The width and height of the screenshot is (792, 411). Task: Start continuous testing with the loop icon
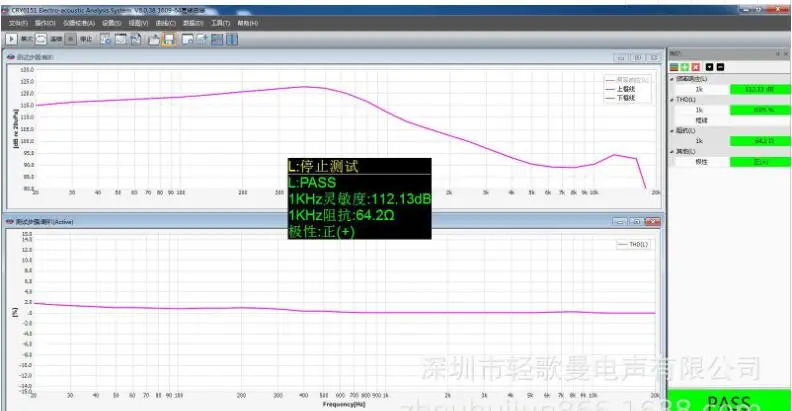[41, 39]
